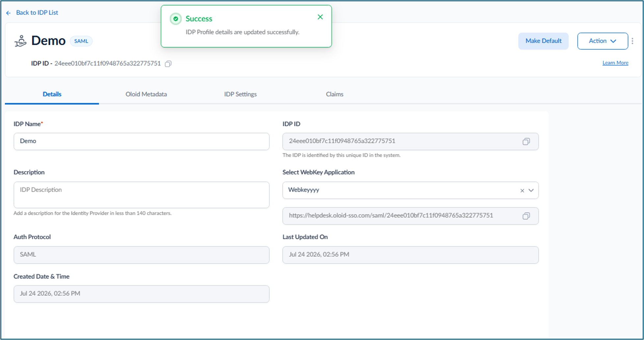
Task: Click the back arrow icon
Action: [x=9, y=13]
